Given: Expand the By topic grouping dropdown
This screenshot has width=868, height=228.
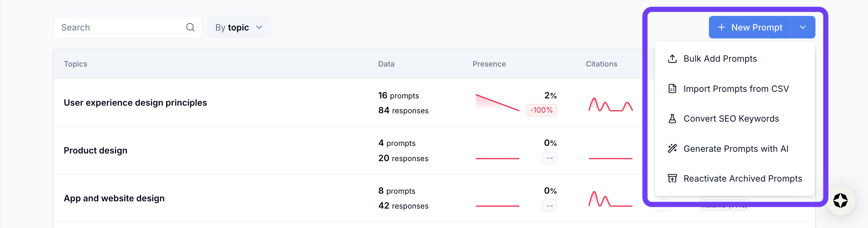Looking at the screenshot, I should tap(239, 27).
